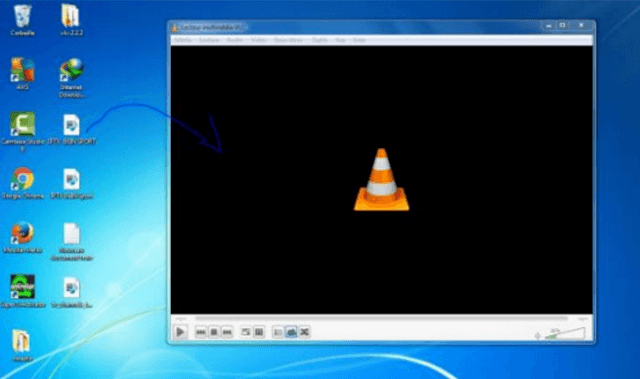Start playback with the VLC play button

tap(180, 332)
